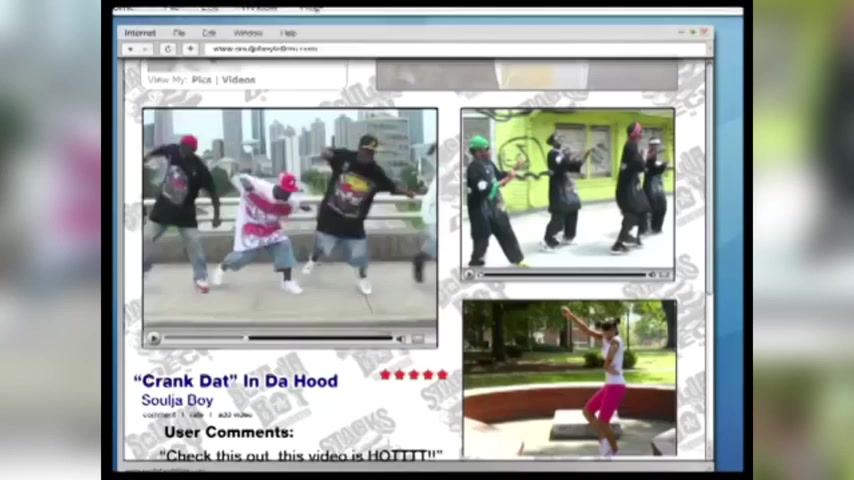Open the File menu
The height and width of the screenshot is (480, 854).
[x=179, y=33]
